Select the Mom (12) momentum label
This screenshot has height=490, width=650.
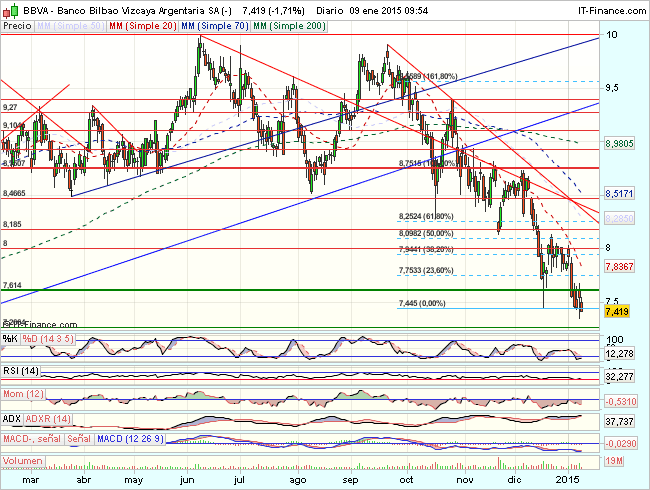pos(23,394)
